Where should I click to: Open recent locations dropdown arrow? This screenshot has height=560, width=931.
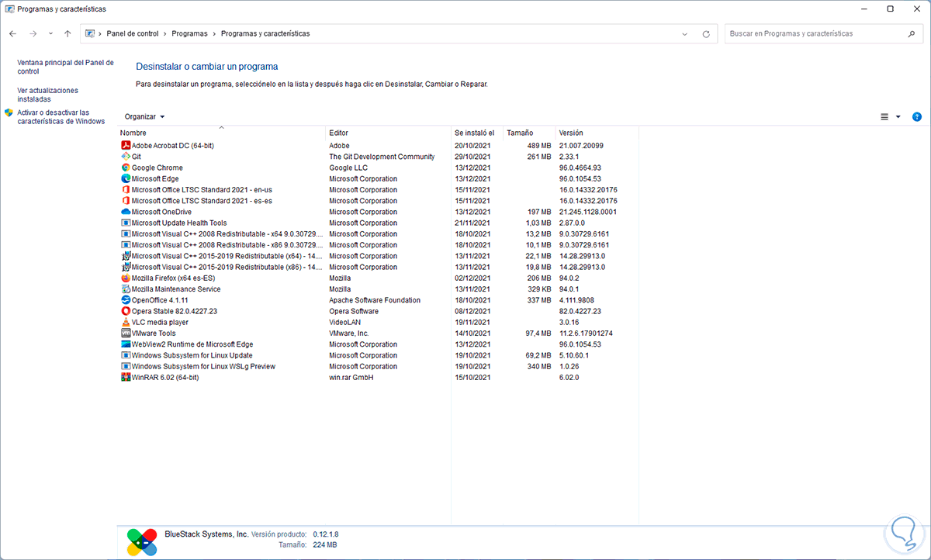click(50, 34)
